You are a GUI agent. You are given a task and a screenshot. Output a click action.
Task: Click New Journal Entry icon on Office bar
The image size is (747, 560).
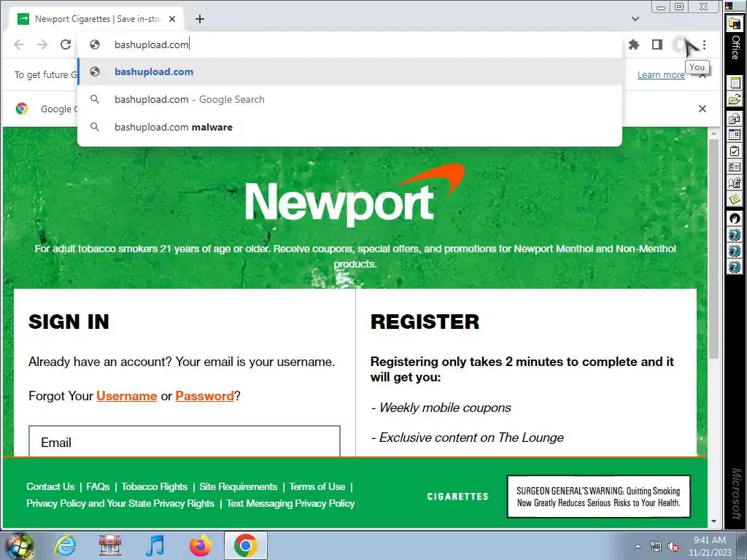[x=735, y=183]
